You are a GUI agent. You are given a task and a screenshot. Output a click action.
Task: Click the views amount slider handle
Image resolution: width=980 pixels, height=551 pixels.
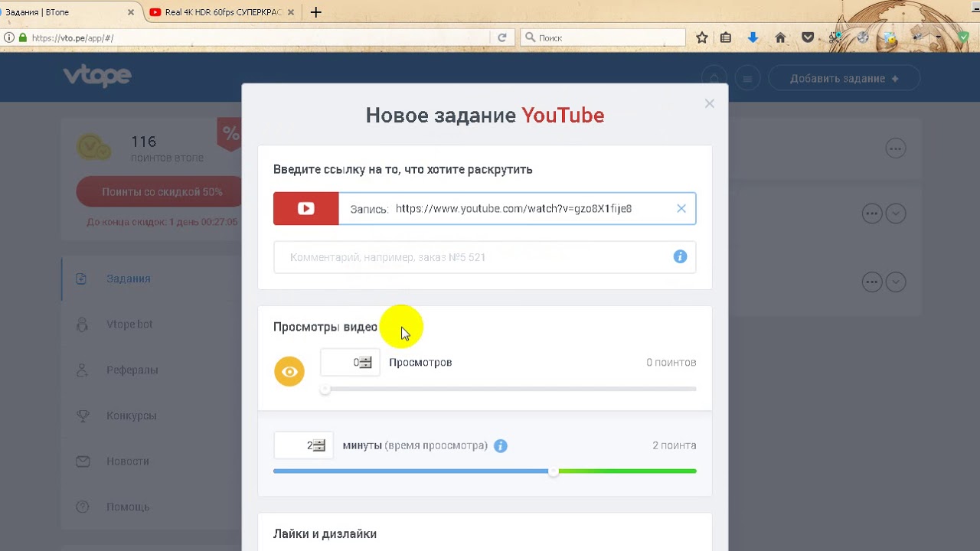[325, 389]
